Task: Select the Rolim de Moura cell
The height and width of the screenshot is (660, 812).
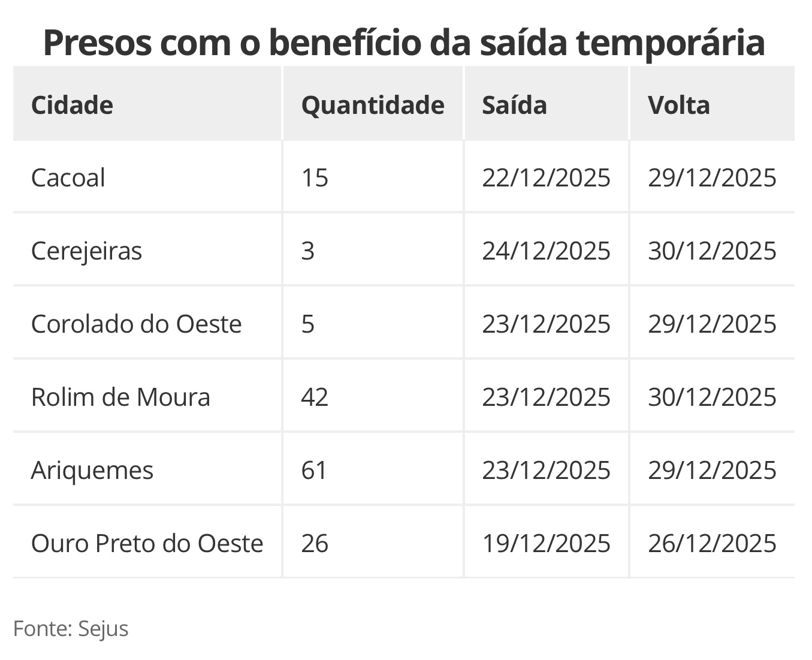Action: point(120,397)
